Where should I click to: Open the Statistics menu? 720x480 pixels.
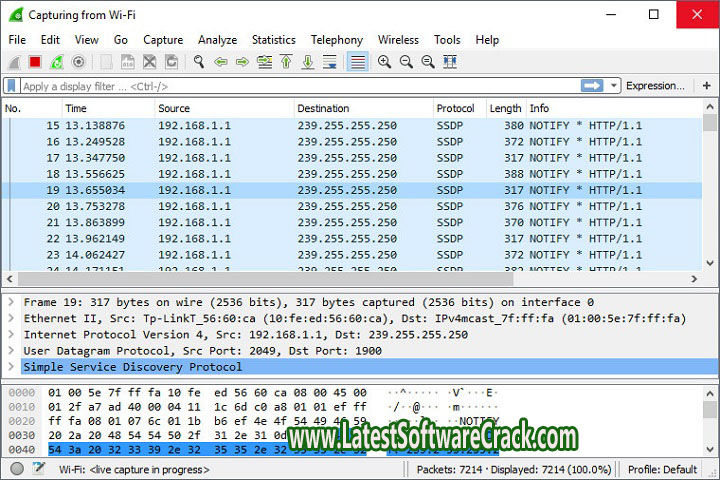point(274,40)
